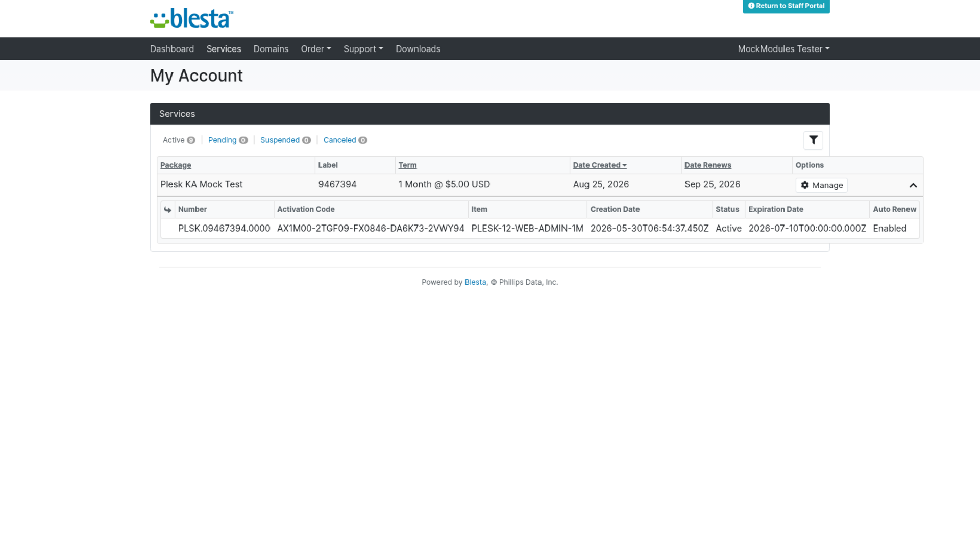Click the Manage button for Plesk service
The height and width of the screenshot is (551, 980).
click(821, 185)
